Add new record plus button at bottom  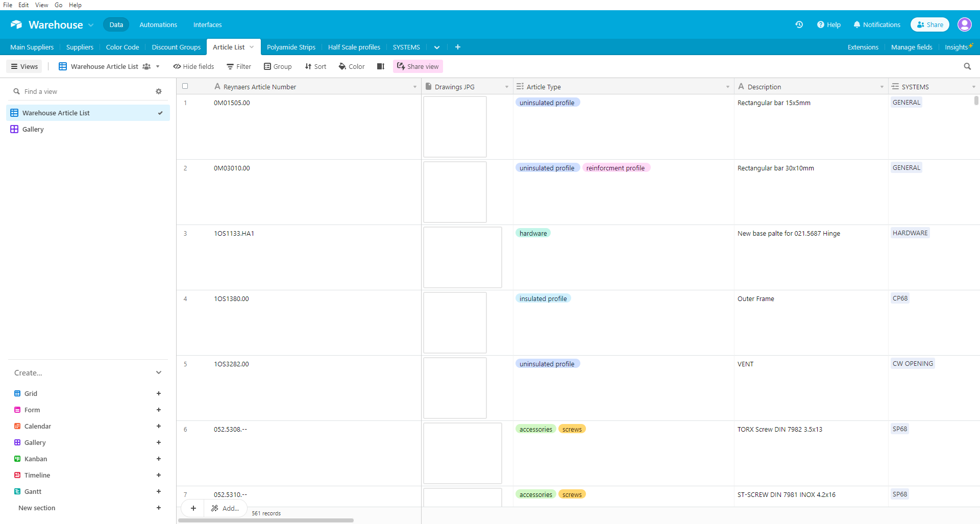coord(193,508)
